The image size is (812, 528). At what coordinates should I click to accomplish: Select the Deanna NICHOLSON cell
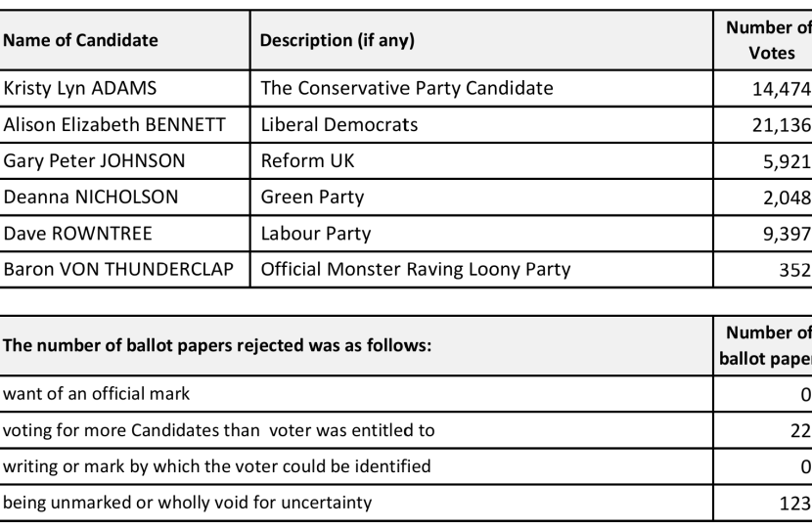tap(91, 197)
